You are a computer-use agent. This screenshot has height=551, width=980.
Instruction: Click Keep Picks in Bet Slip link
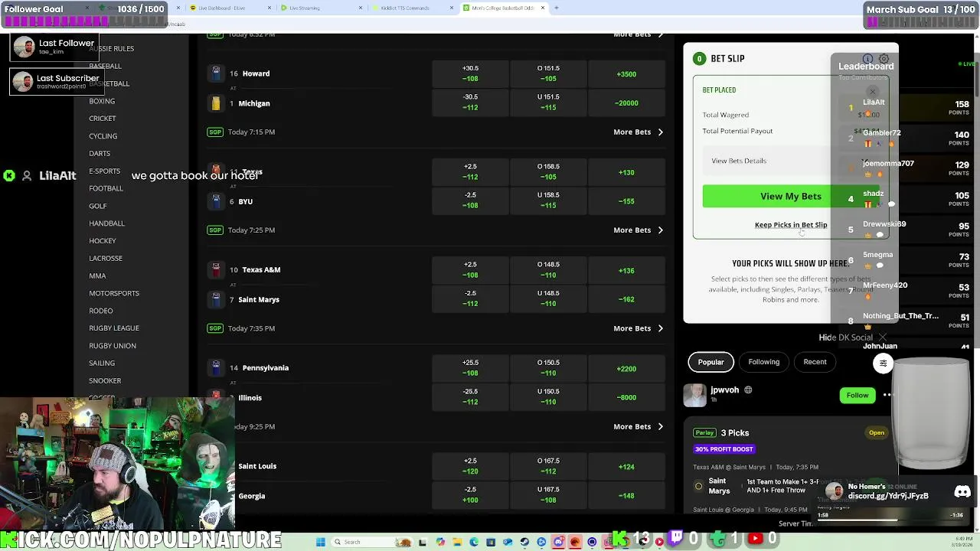pos(791,225)
